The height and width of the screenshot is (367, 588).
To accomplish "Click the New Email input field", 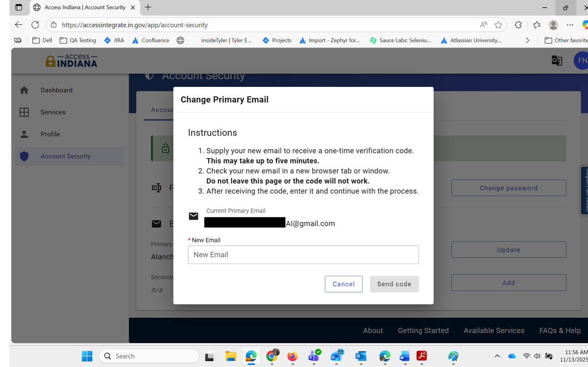I will coord(303,255).
